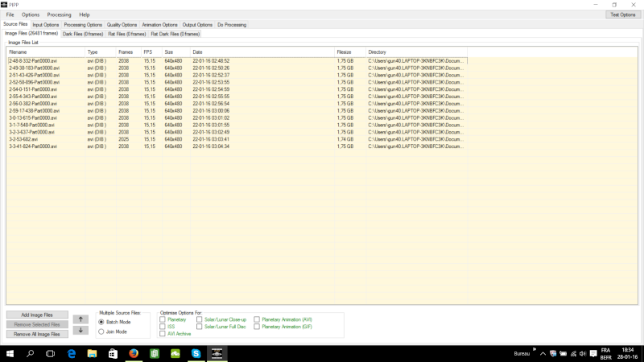Select Join Mode radio button
Image resolution: width=644 pixels, height=362 pixels.
coord(101,331)
